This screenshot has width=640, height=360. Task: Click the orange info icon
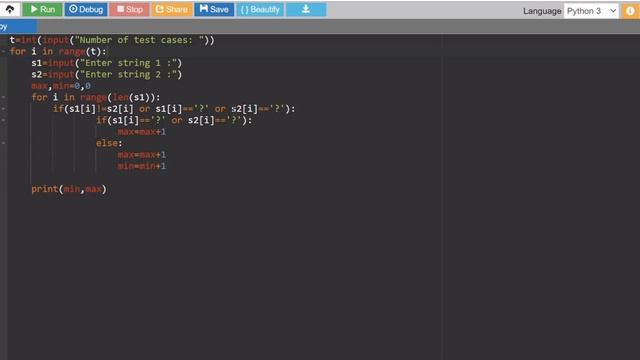click(630, 11)
